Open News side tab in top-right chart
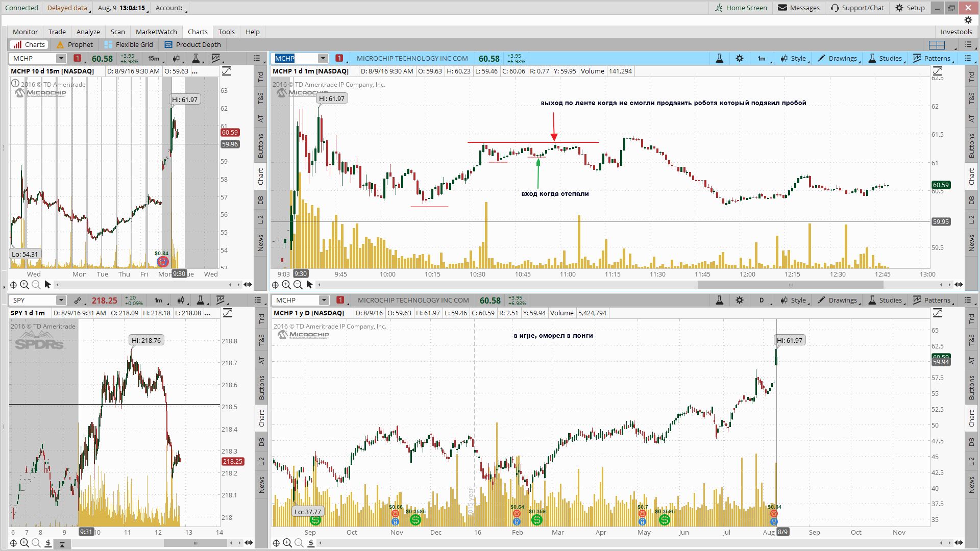Screen dimensions: 980x551 tap(971, 243)
